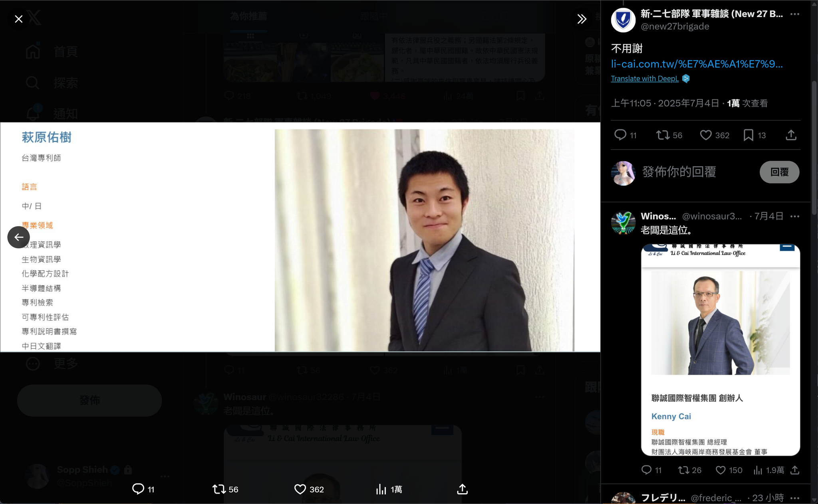Click フレデリ username at bottom

(663, 498)
